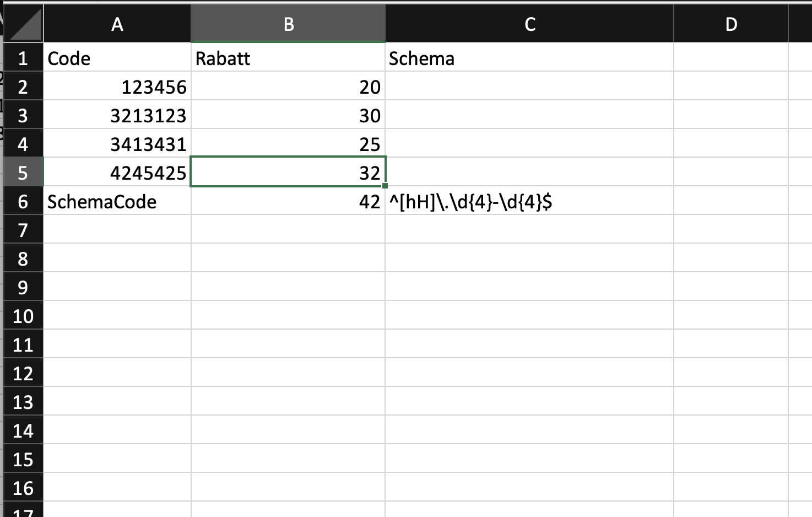The image size is (812, 517).
Task: Click the row 10 header
Action: (23, 316)
